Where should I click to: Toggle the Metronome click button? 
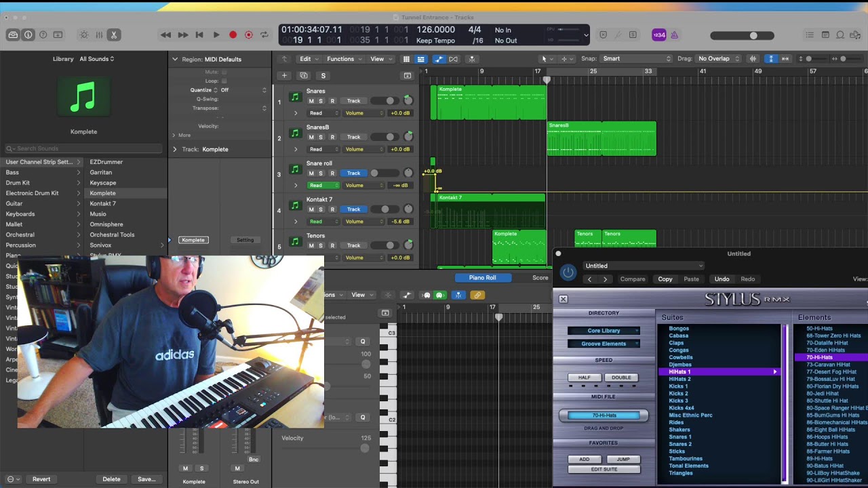(x=674, y=35)
